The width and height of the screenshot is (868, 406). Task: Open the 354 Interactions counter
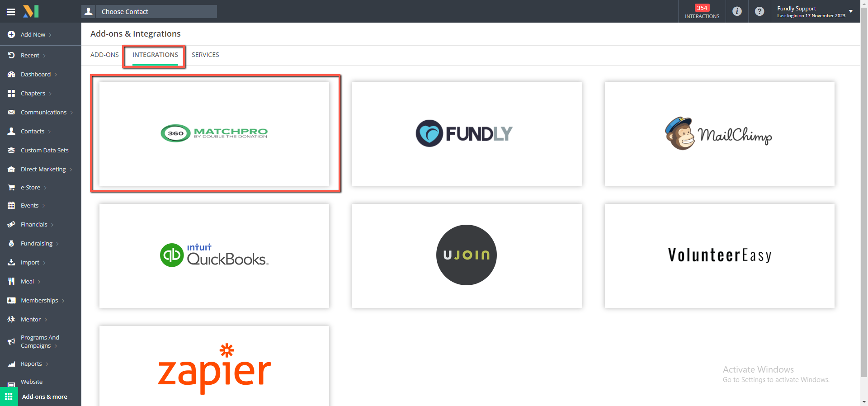(702, 11)
